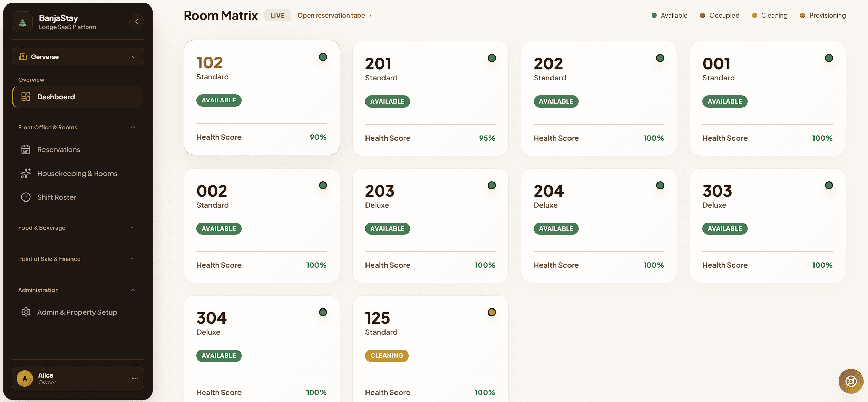
Task: Click the Cleaning legend label
Action: (x=774, y=16)
